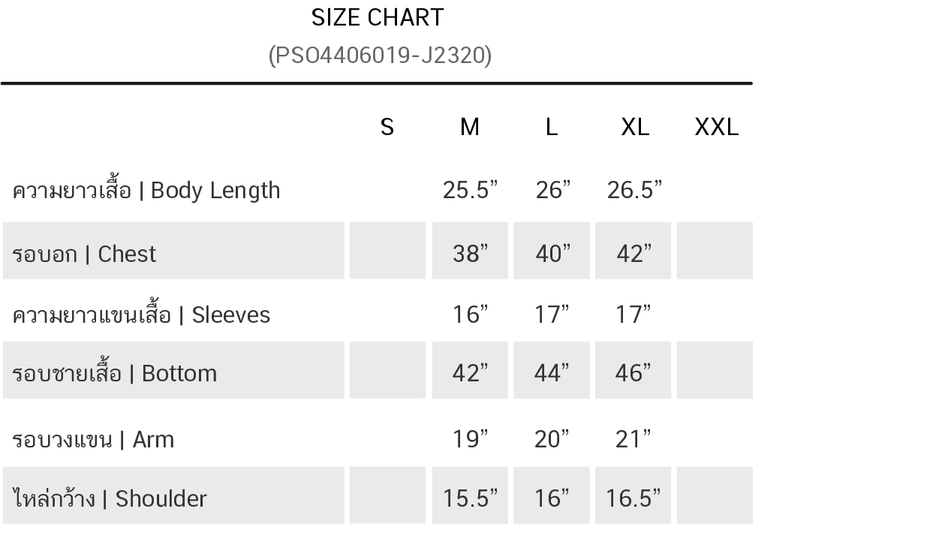Viewport: 942px width, 560px height.
Task: Select the Body Length row label
Action: click(146, 191)
